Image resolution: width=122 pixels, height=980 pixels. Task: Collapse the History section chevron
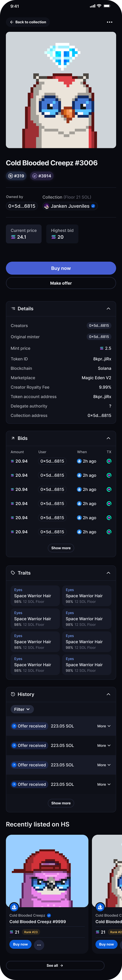click(108, 694)
